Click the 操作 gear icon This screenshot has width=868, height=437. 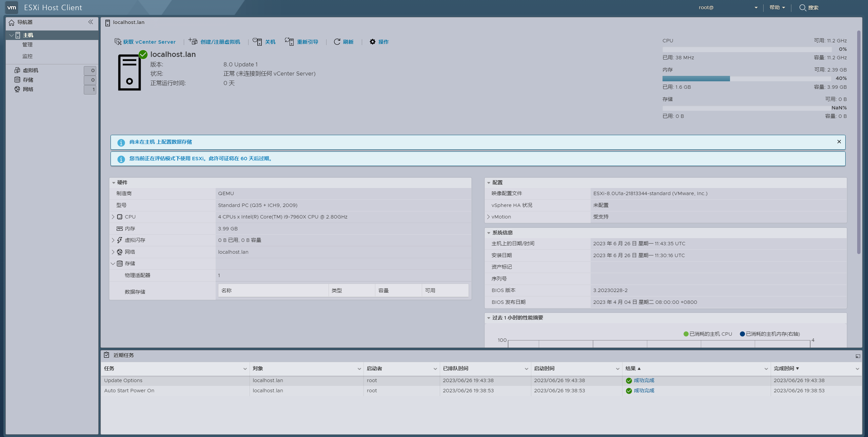pyautogui.click(x=373, y=42)
